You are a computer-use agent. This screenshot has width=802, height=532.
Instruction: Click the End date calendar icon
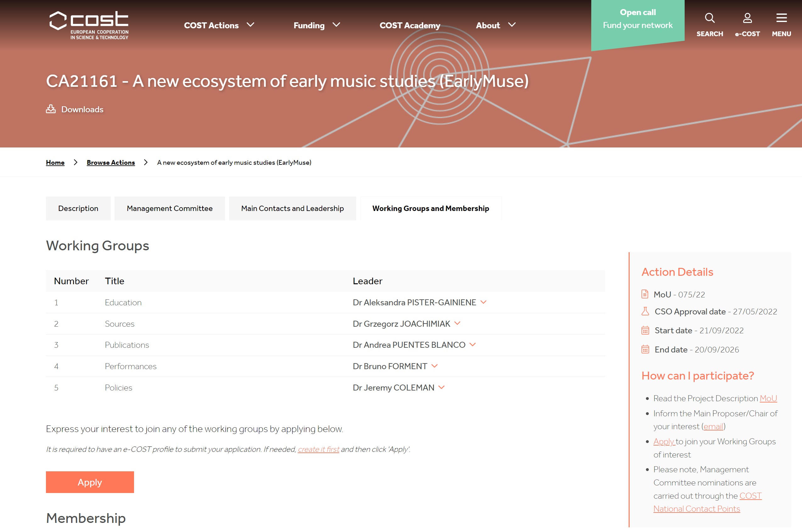645,349
